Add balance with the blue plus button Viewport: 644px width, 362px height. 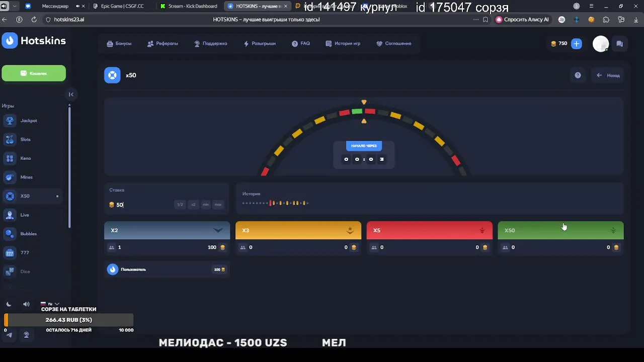click(577, 44)
